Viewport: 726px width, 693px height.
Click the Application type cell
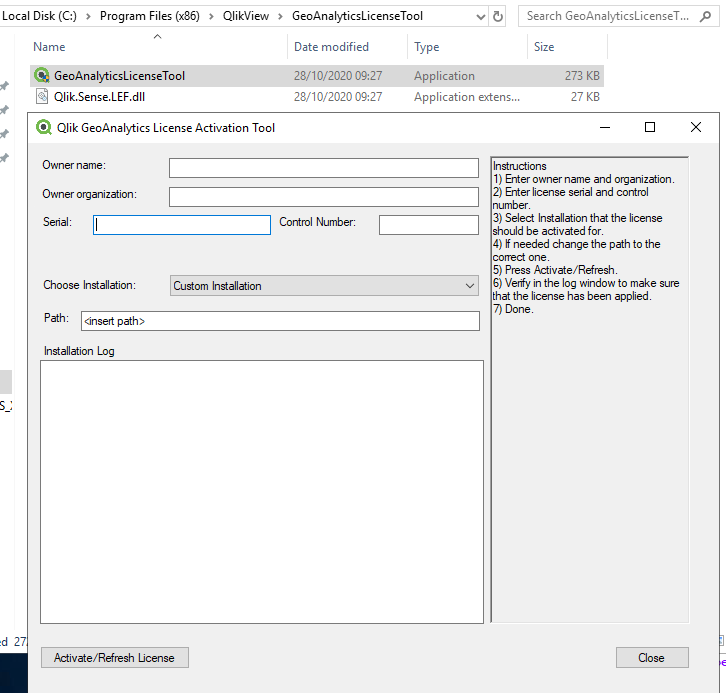444,75
